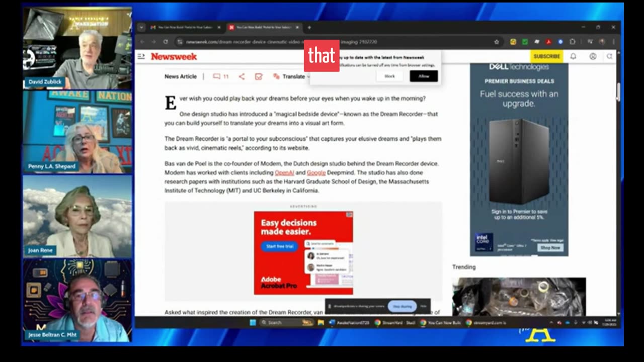The image size is (644, 362).
Task: Click the Chrome profile avatar
Action: (x=602, y=42)
